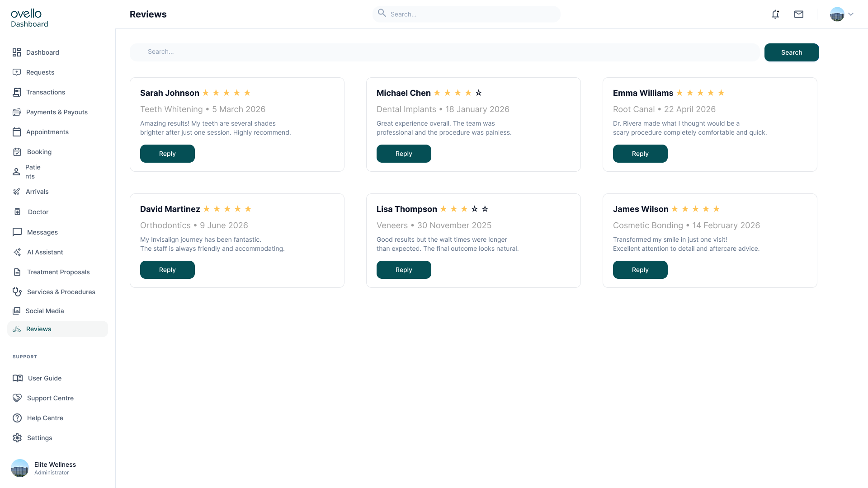
Task: Click the 'Elite Wellness' account name
Action: [x=55, y=465]
